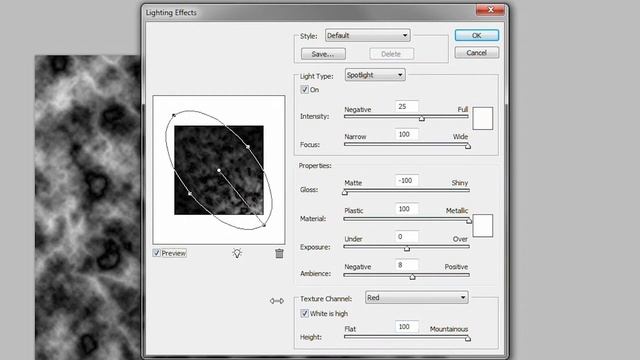Image resolution: width=640 pixels, height=360 pixels.
Task: Toggle the White is high checkbox
Action: (304, 313)
